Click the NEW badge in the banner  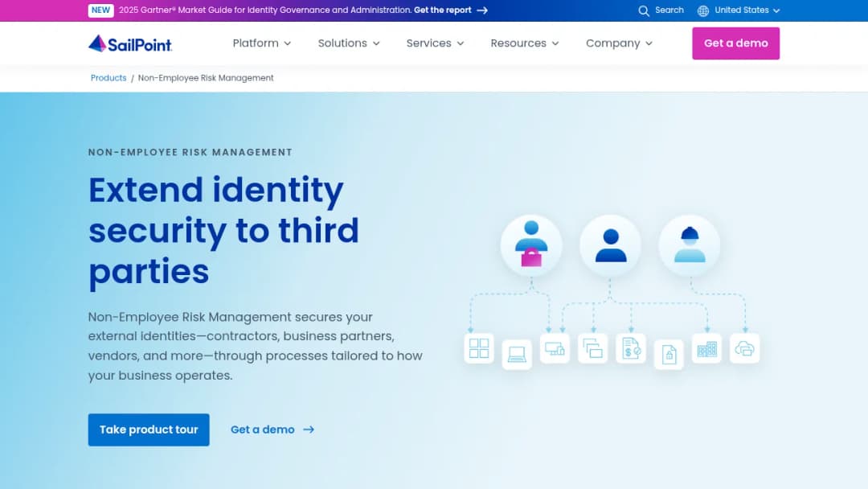point(100,10)
